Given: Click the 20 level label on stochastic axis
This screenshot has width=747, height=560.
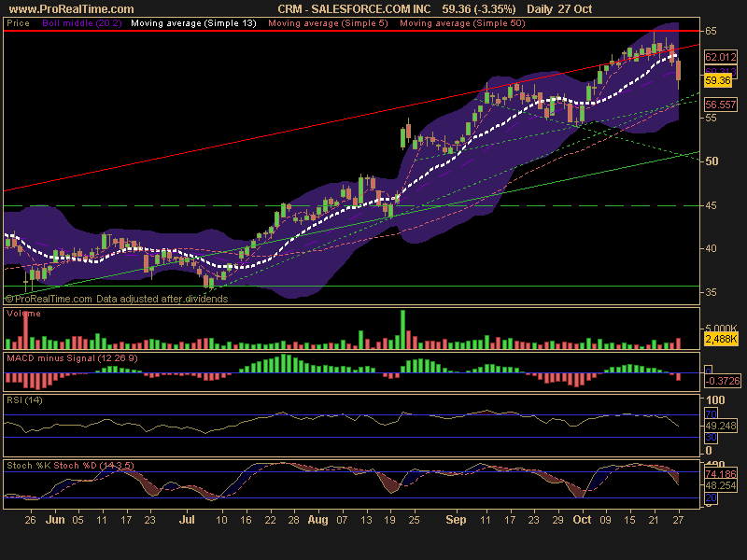Looking at the screenshot, I should click(x=711, y=497).
